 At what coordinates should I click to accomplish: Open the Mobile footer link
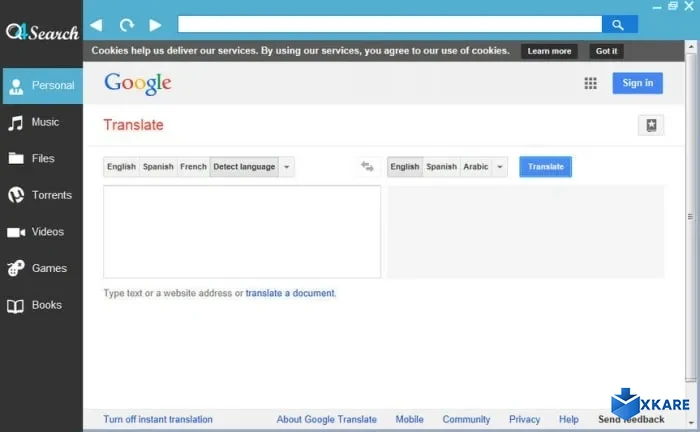pyautogui.click(x=409, y=420)
